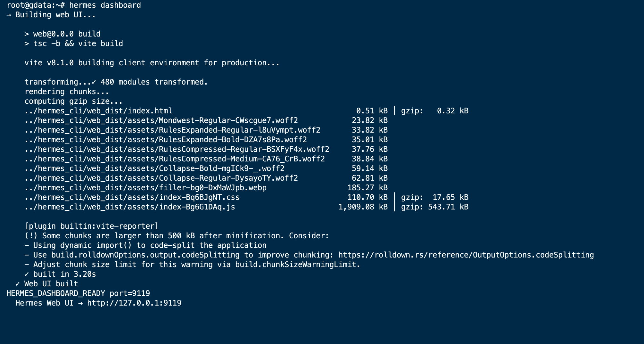
Task: Click the HERMES_DASHBOARD_READY port=9119 line
Action: (x=78, y=293)
